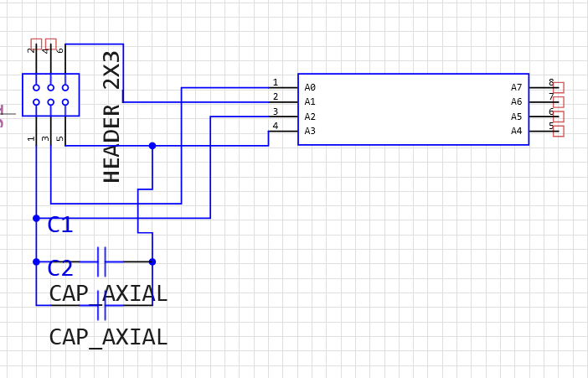The height and width of the screenshot is (378, 588).
Task: Select the bottommost CAP_AXIAL value label
Action: tap(108, 338)
